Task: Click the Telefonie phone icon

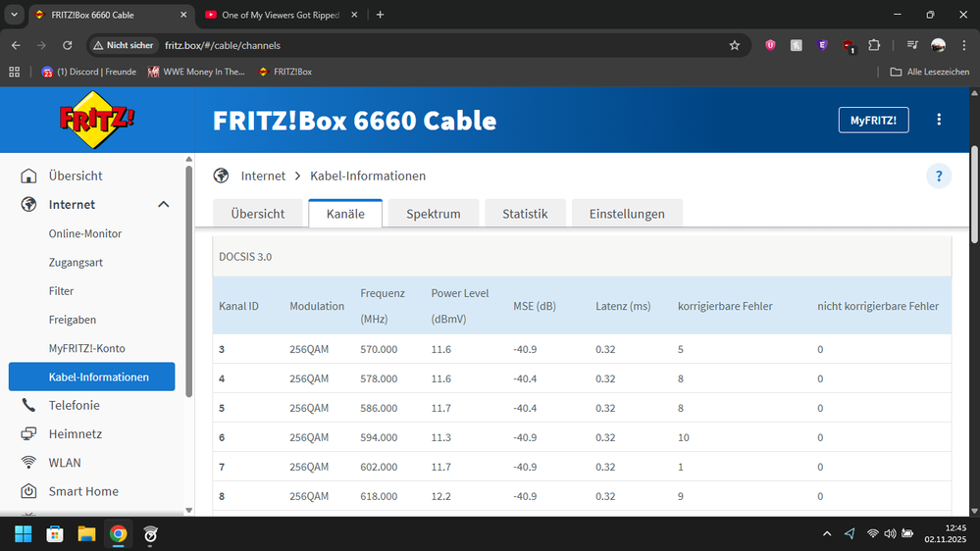Action: tap(28, 405)
